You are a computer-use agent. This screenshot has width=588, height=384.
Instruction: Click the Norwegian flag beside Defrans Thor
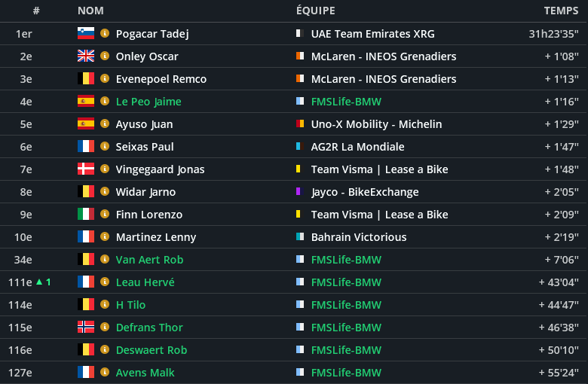[x=85, y=328]
